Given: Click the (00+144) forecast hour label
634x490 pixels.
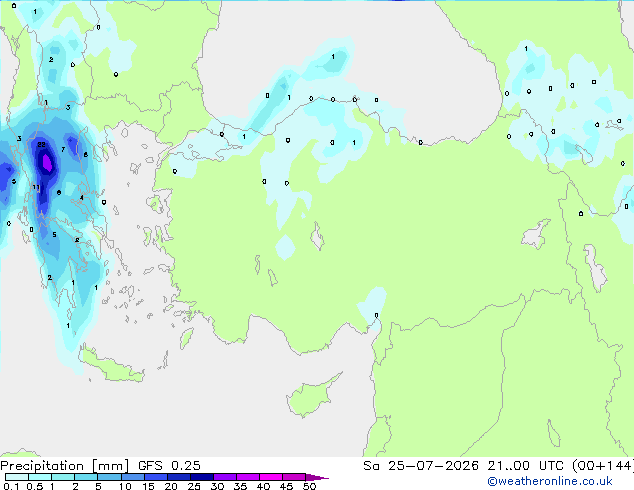Looking at the screenshot, I should click(602, 466).
